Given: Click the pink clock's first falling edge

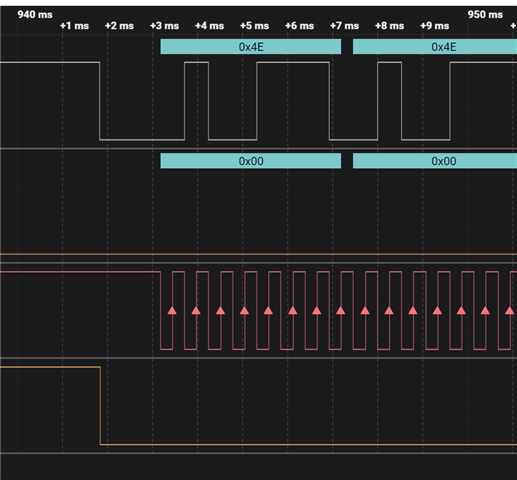Looking at the screenshot, I should (x=160, y=311).
